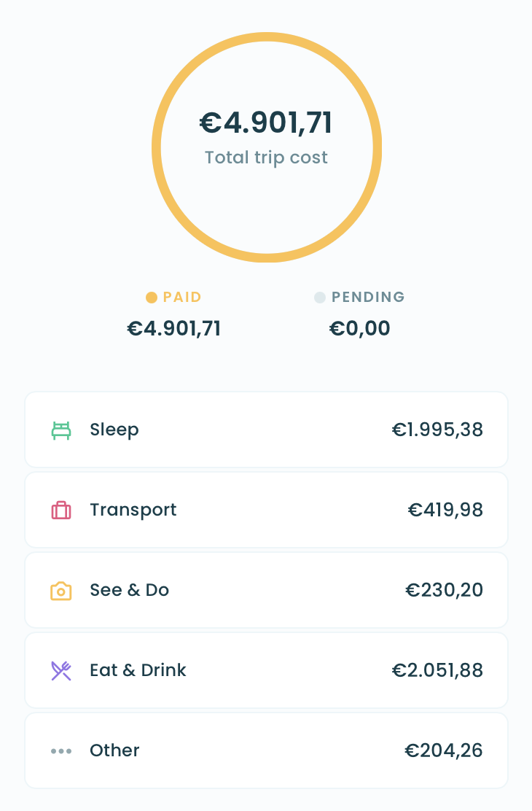Viewport: 532px width, 811px height.
Task: Click the purple fork and knife icon
Action: pyautogui.click(x=61, y=671)
